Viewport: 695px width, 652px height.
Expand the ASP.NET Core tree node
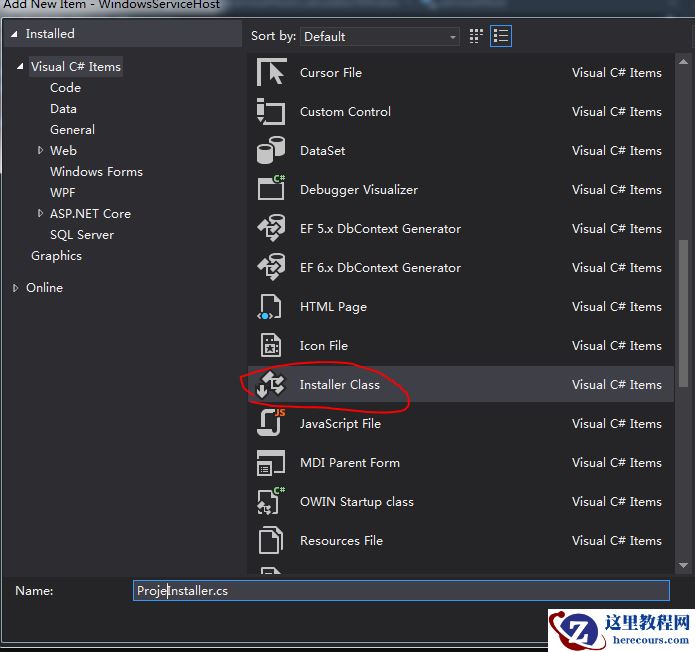click(40, 213)
